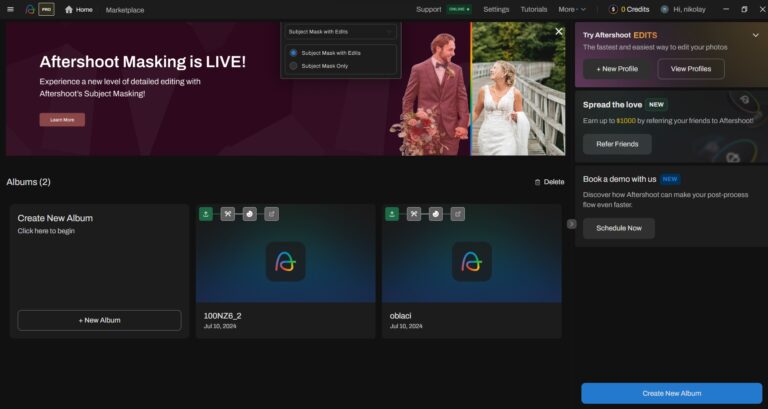Click edit step icon on 100NZ6_2
This screenshot has width=768, height=409.
[x=250, y=214]
